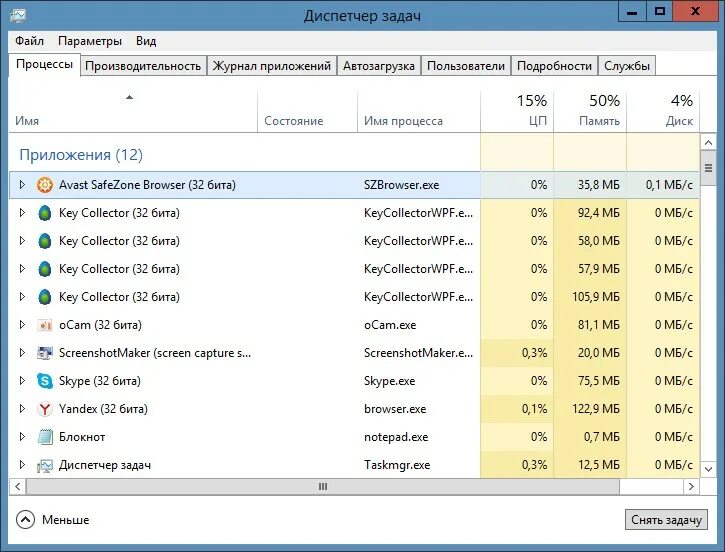Open the Параметры menu
Image resolution: width=725 pixels, height=552 pixels.
90,41
